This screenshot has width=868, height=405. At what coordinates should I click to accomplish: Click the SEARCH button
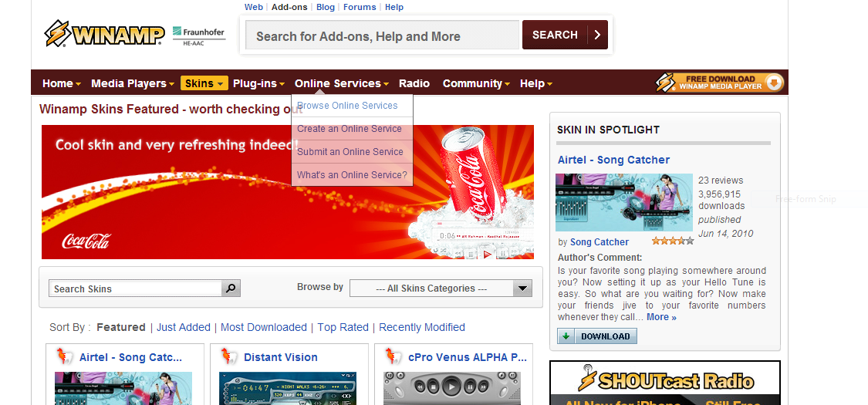coord(565,35)
